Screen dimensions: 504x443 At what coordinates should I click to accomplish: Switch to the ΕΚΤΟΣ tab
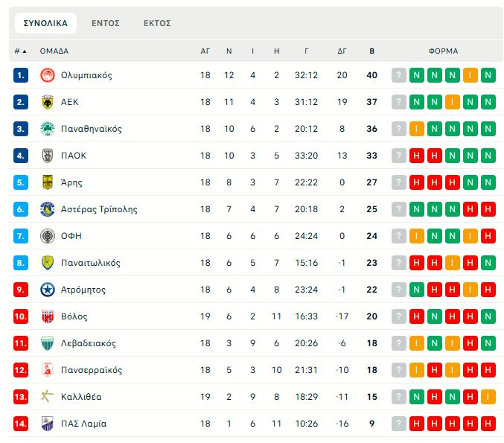click(x=157, y=23)
